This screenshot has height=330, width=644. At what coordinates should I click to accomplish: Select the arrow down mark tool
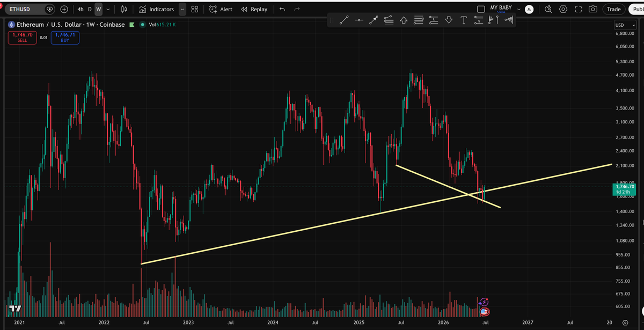(x=449, y=20)
